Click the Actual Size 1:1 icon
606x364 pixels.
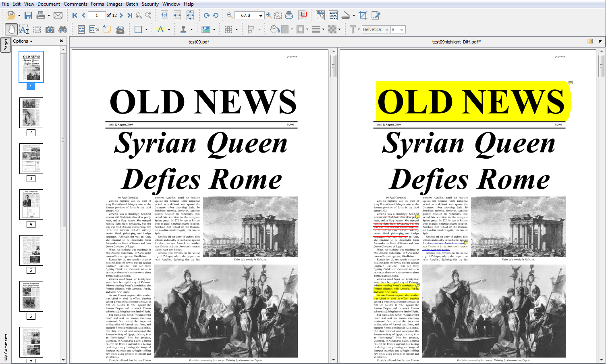[x=164, y=15]
